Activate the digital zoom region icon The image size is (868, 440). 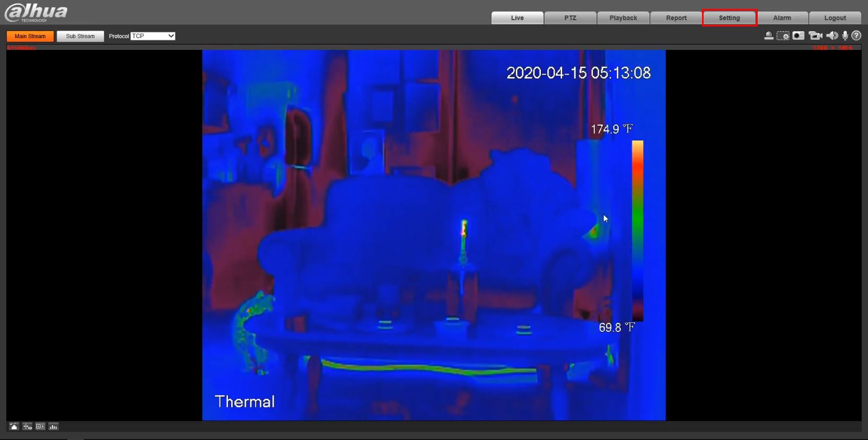coord(783,36)
